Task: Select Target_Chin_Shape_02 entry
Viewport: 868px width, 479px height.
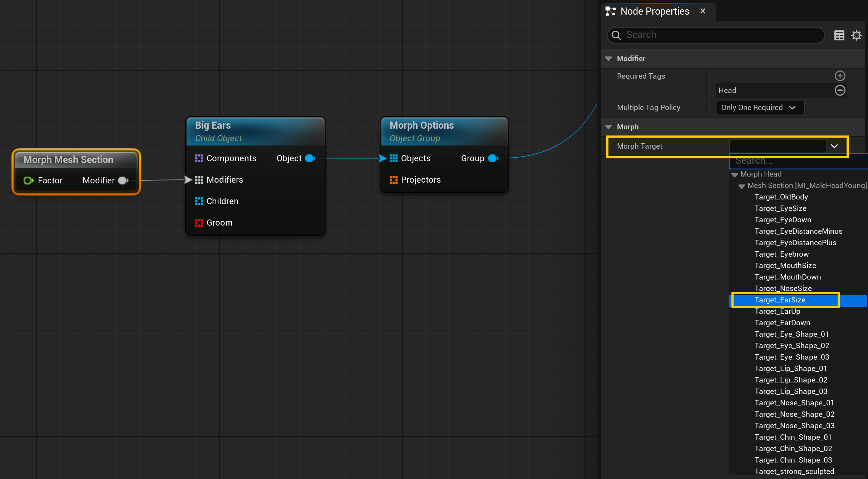Action: [793, 449]
